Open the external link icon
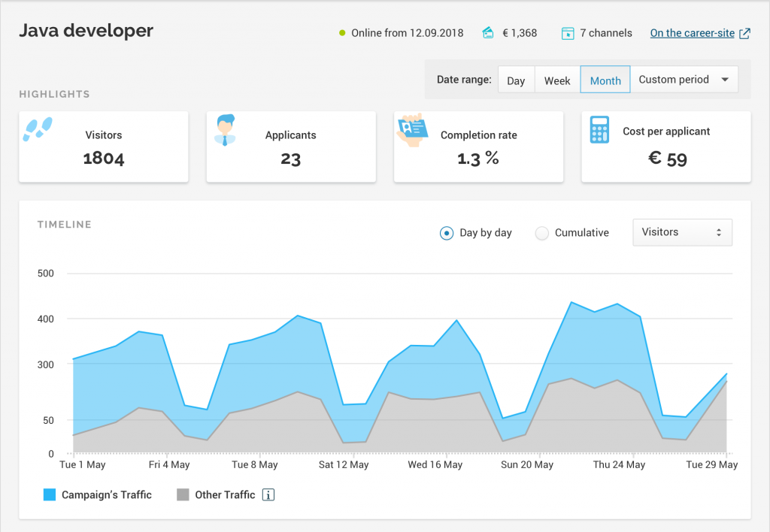The image size is (770, 532). click(745, 33)
